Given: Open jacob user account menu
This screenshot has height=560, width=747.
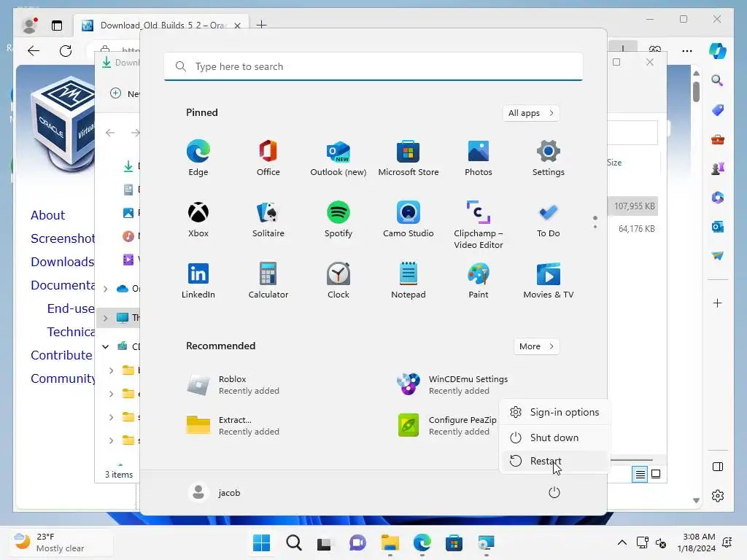Looking at the screenshot, I should click(x=215, y=492).
